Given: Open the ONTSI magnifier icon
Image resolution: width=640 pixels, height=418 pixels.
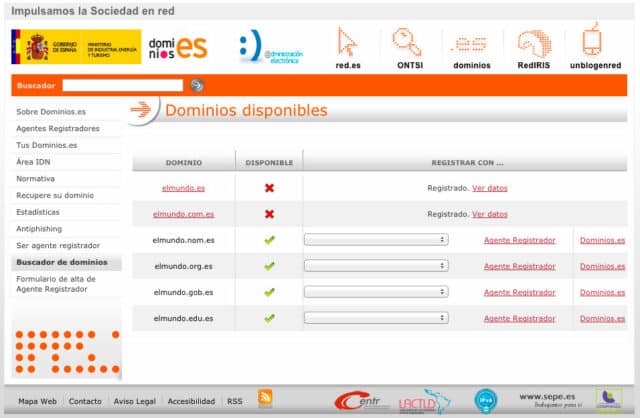Looking at the screenshot, I should (407, 42).
